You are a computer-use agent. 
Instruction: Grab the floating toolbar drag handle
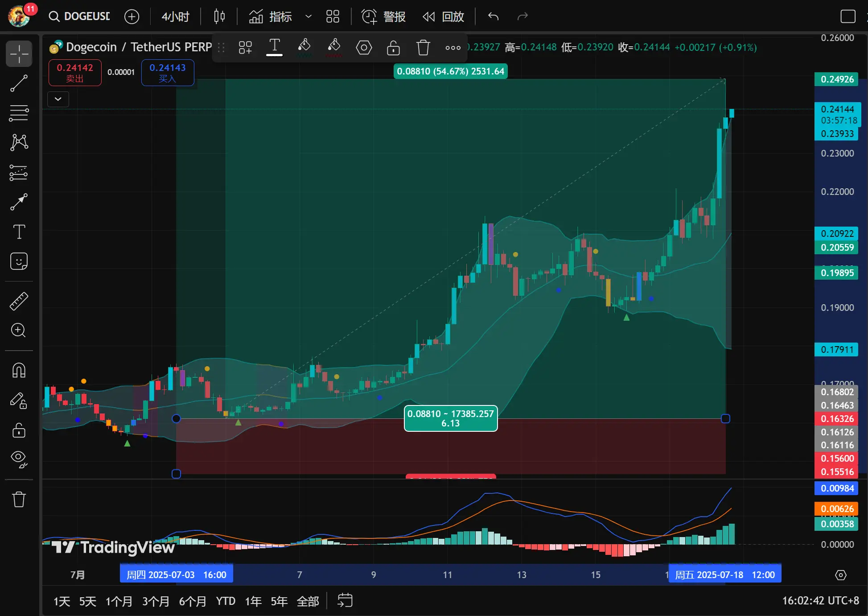tap(221, 47)
